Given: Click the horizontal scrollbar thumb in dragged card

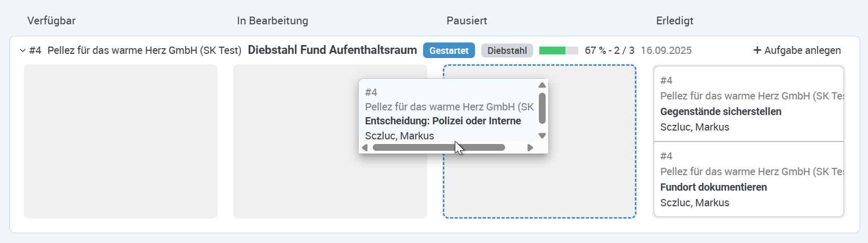Looking at the screenshot, I should (x=439, y=148).
